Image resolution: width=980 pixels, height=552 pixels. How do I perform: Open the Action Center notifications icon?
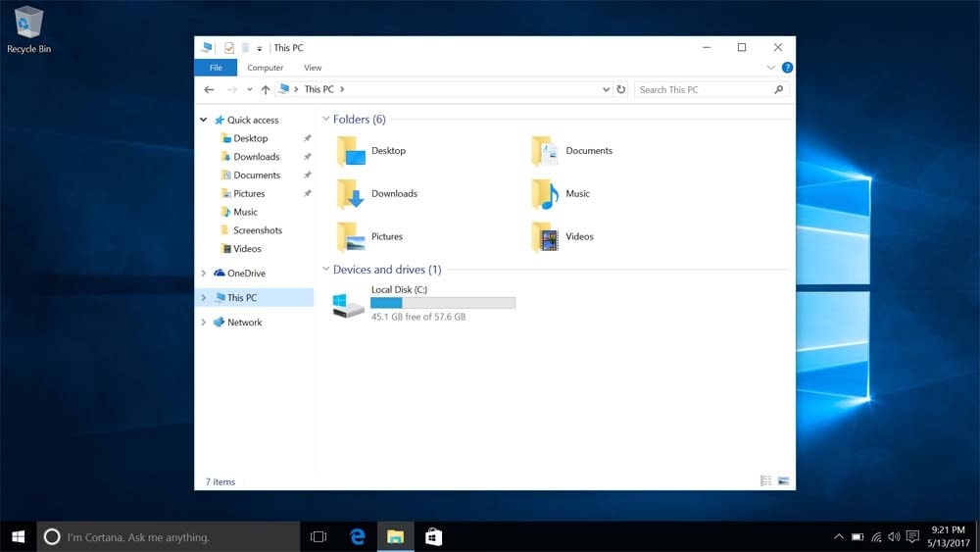(x=912, y=536)
